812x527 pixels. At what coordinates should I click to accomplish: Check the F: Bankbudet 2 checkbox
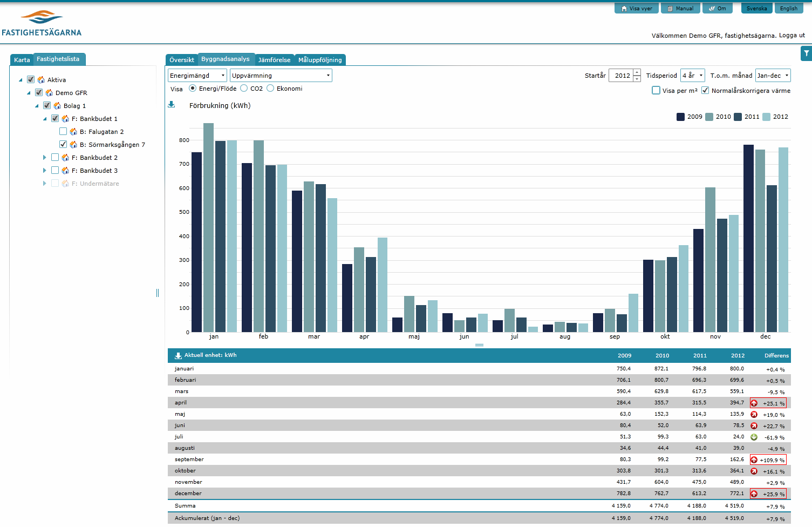pos(55,157)
